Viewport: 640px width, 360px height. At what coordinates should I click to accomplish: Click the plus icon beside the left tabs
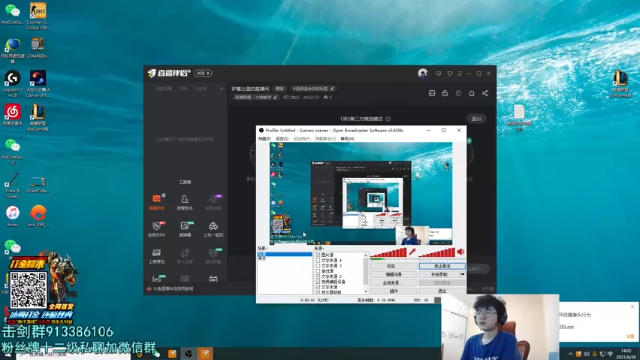[x=222, y=88]
